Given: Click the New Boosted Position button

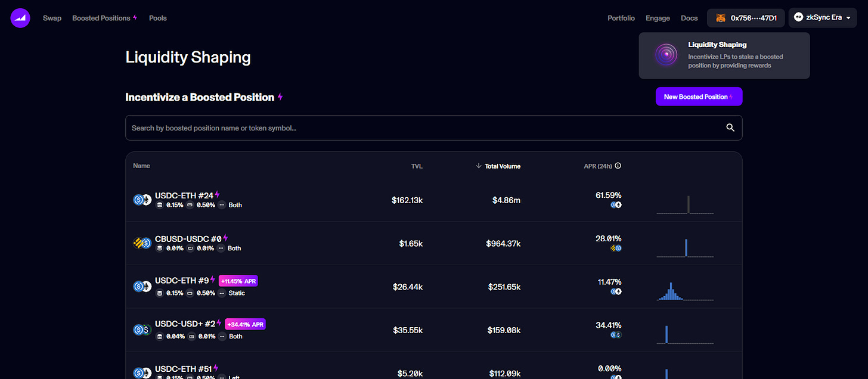Looking at the screenshot, I should click(x=699, y=97).
